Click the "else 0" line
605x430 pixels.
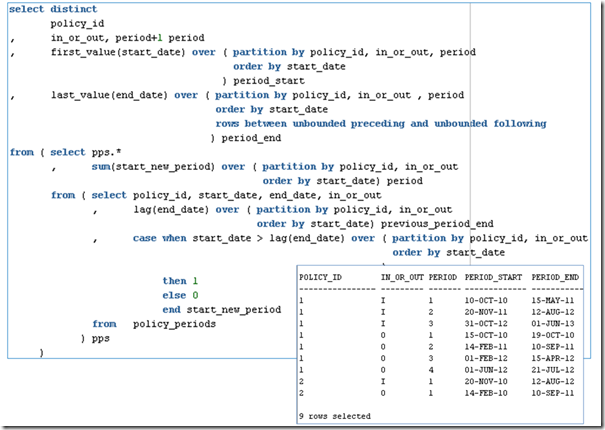tap(180, 296)
